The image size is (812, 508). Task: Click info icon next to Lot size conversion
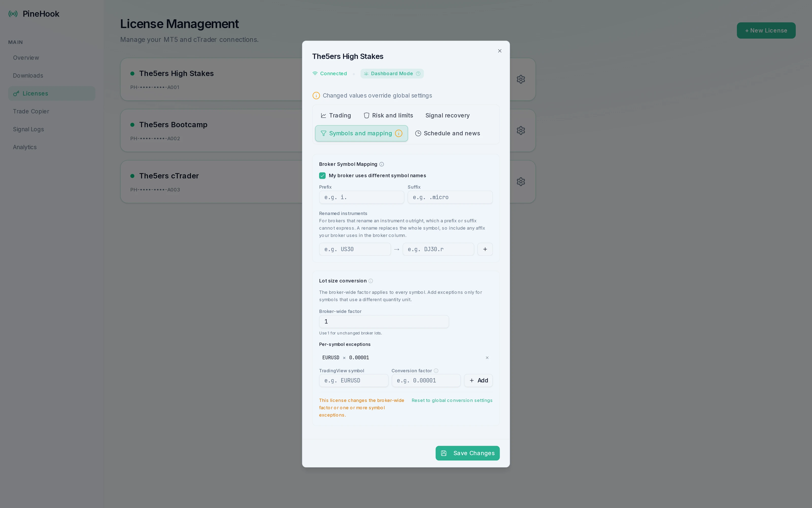coord(371,281)
